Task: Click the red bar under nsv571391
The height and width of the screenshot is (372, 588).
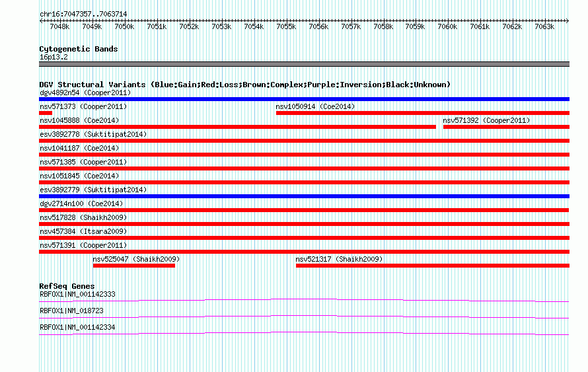Action: 304,252
